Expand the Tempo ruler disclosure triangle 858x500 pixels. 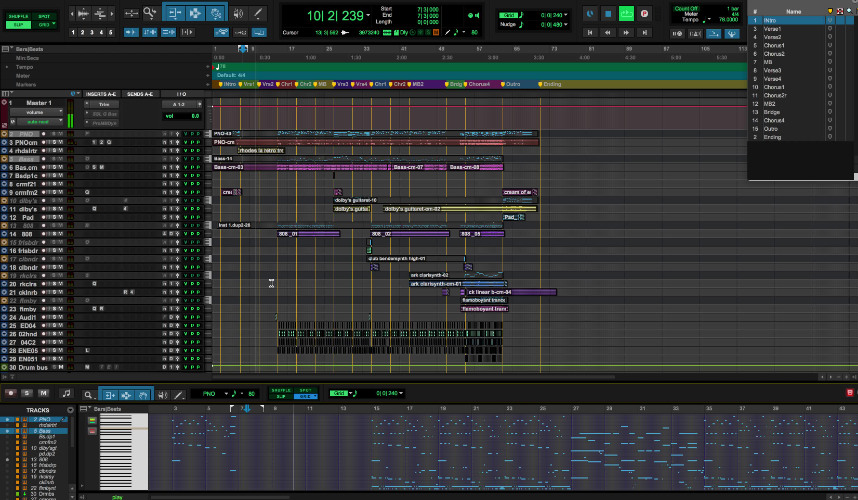(7, 67)
